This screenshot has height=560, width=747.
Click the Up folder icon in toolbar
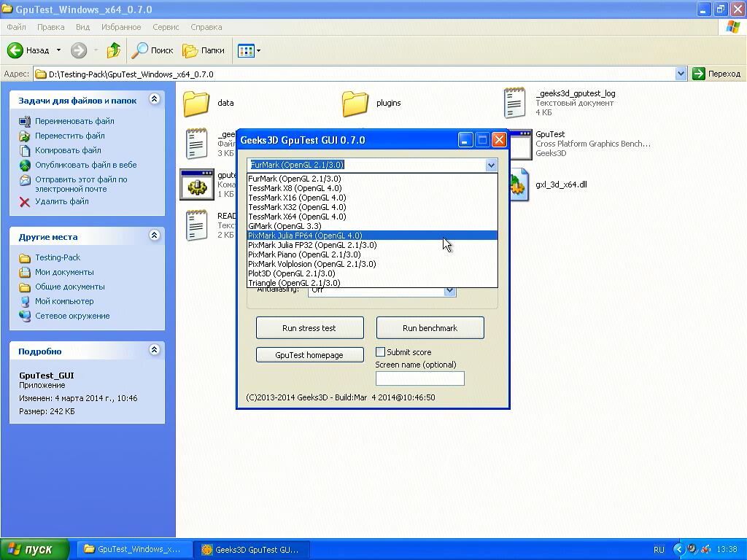tap(113, 50)
